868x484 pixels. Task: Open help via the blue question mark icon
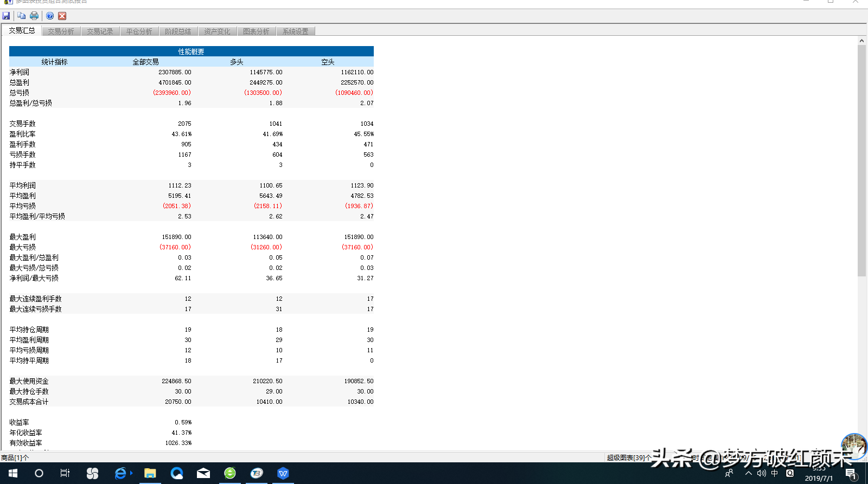tap(50, 16)
